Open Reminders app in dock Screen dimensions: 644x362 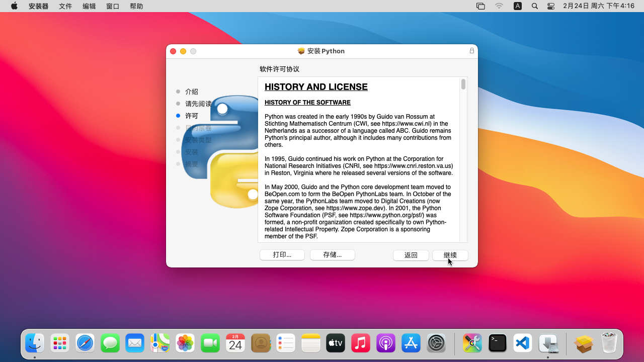286,343
